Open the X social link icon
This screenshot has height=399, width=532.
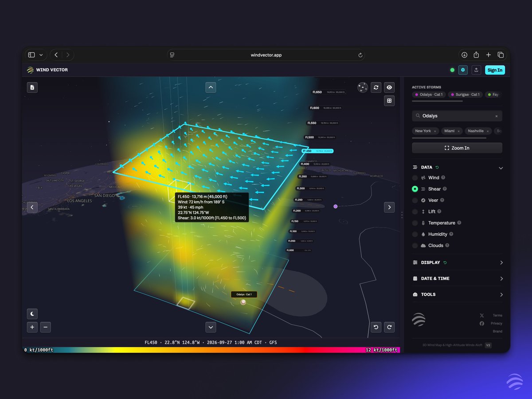pos(482,316)
